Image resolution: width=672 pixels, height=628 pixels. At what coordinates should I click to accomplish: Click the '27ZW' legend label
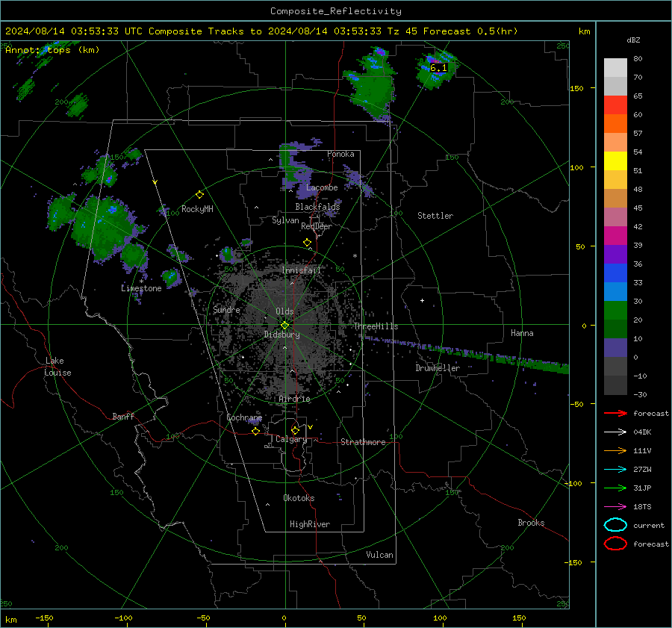click(x=642, y=470)
